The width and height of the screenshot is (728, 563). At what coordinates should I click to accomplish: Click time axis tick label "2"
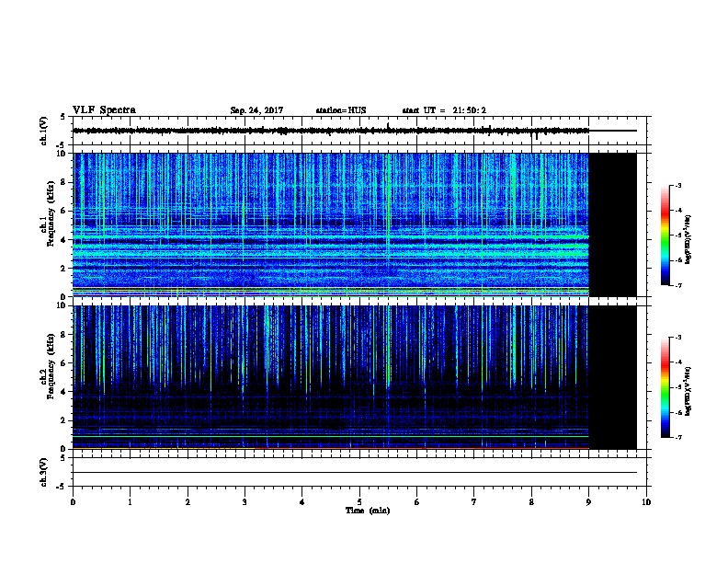coord(188,501)
